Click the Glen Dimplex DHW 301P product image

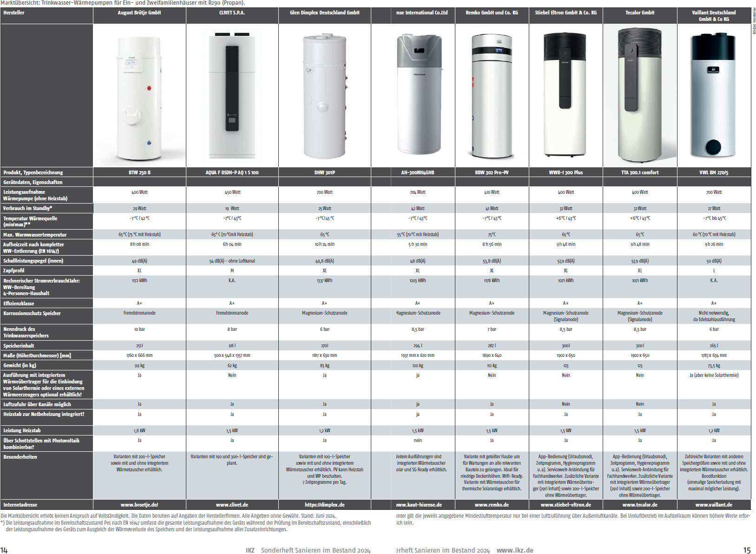pos(325,95)
